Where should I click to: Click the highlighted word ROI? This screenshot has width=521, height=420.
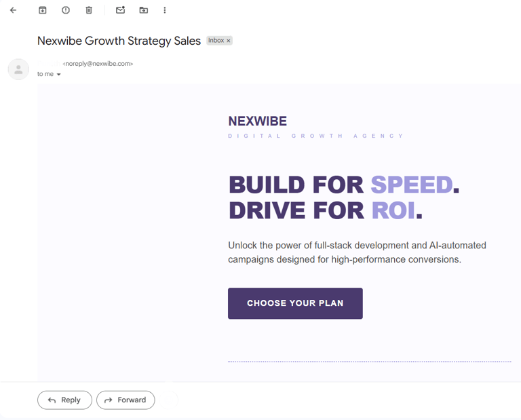(x=393, y=210)
